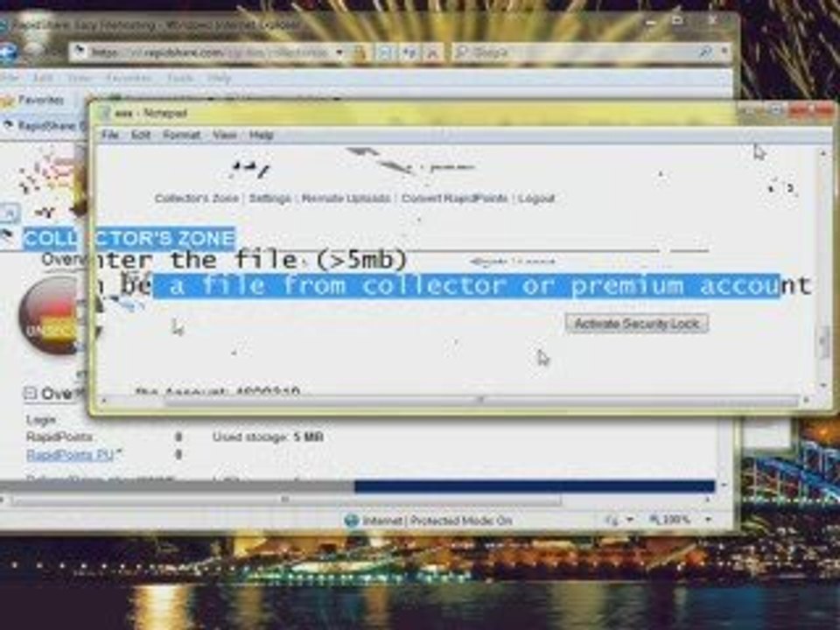Click the Notepad horizontal scrollbar thumb

tap(481, 400)
